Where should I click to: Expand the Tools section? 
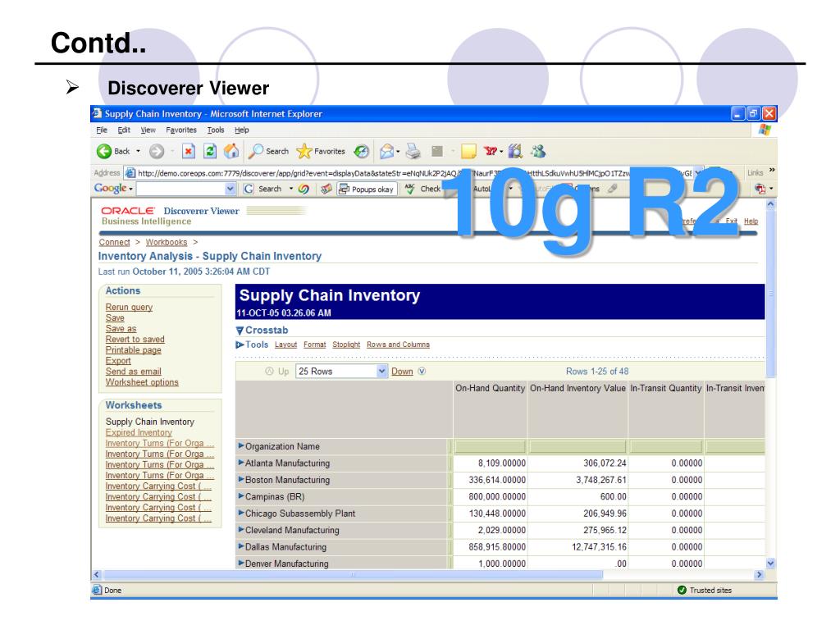click(x=240, y=345)
